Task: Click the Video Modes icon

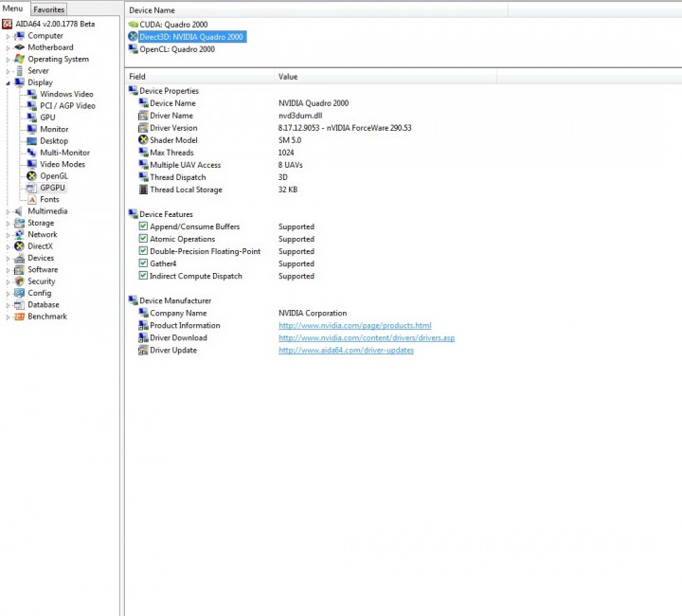Action: [32, 164]
